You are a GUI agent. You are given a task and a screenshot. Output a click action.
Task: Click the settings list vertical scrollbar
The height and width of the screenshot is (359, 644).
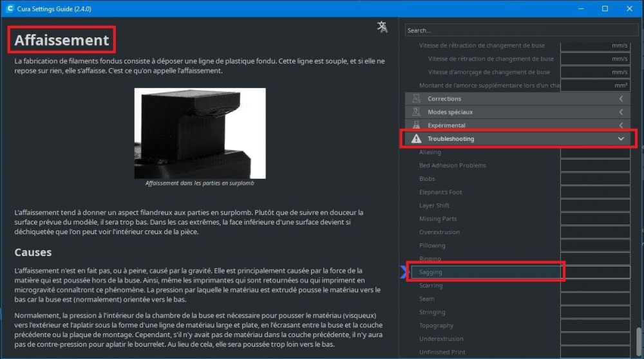639,342
